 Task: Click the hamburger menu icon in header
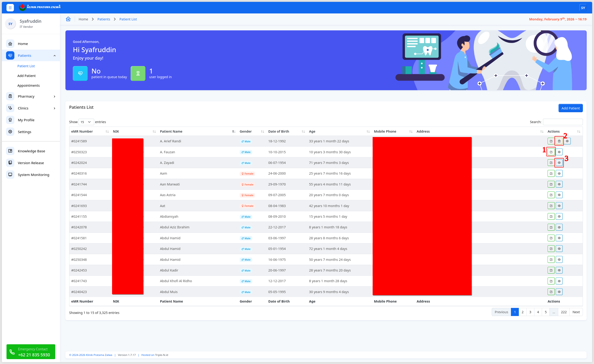[x=10, y=8]
